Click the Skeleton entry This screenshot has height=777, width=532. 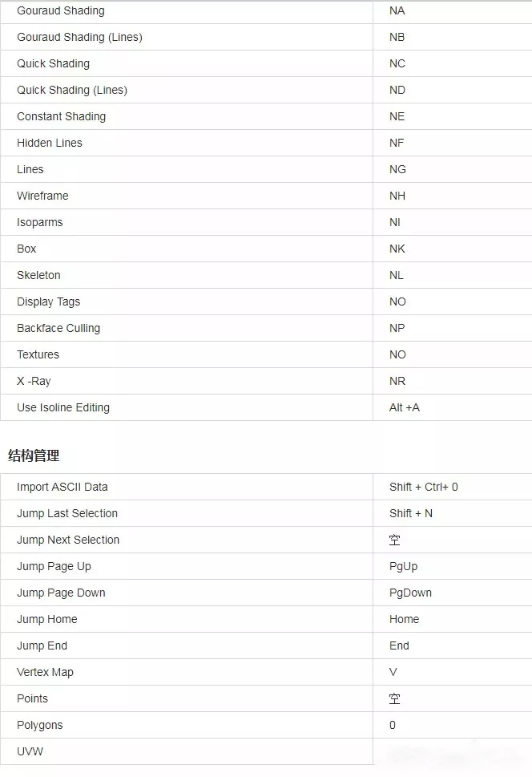click(38, 275)
